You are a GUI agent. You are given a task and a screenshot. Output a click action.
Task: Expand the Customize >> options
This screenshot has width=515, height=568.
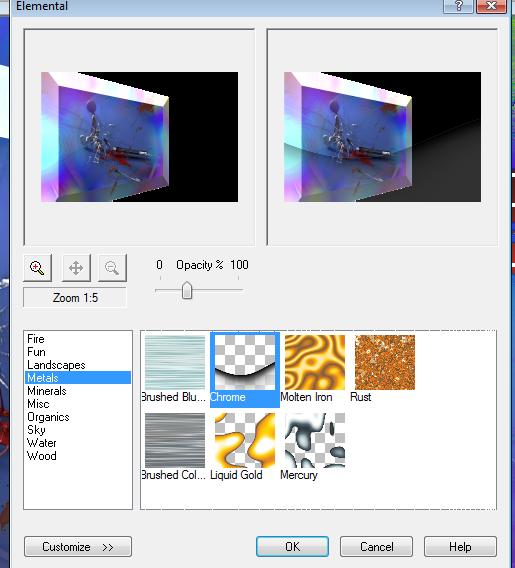(x=78, y=547)
